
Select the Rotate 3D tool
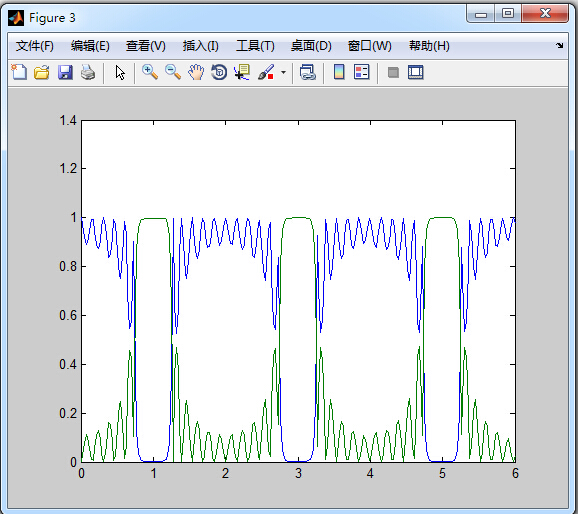point(219,72)
